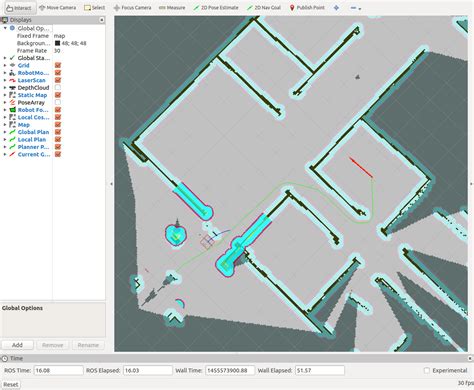Choose the Publish Point tool
The width and height of the screenshot is (474, 390).
[307, 7]
